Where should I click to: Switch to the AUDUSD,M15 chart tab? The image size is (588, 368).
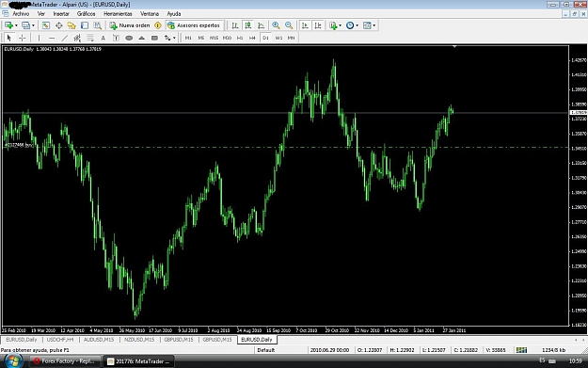pos(99,340)
